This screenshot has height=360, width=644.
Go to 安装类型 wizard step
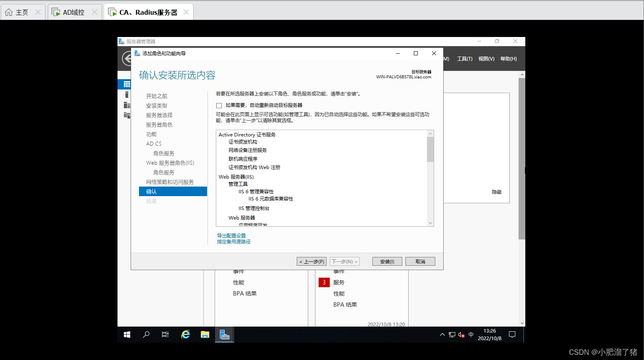pyautogui.click(x=157, y=106)
